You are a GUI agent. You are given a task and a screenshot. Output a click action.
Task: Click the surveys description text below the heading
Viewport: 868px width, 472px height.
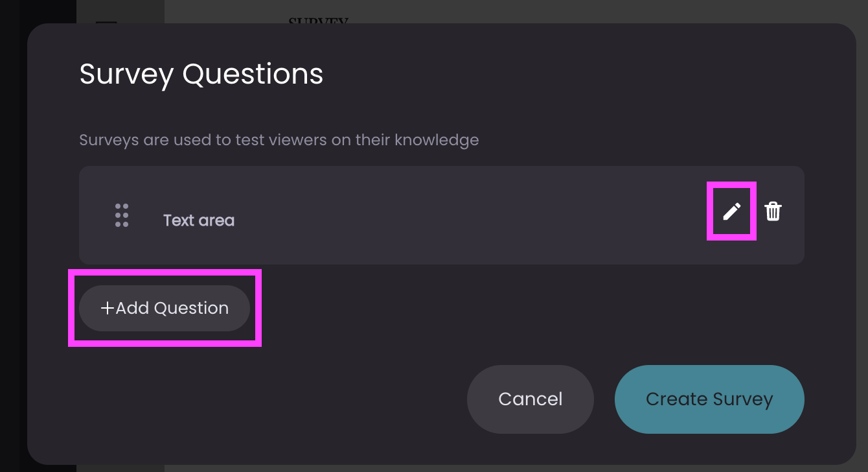(x=279, y=140)
